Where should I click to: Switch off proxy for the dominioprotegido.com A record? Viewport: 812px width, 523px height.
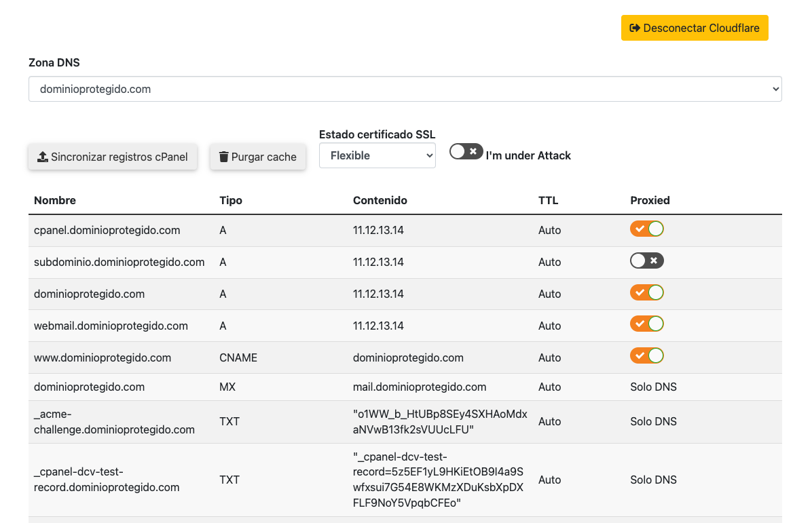click(x=646, y=293)
